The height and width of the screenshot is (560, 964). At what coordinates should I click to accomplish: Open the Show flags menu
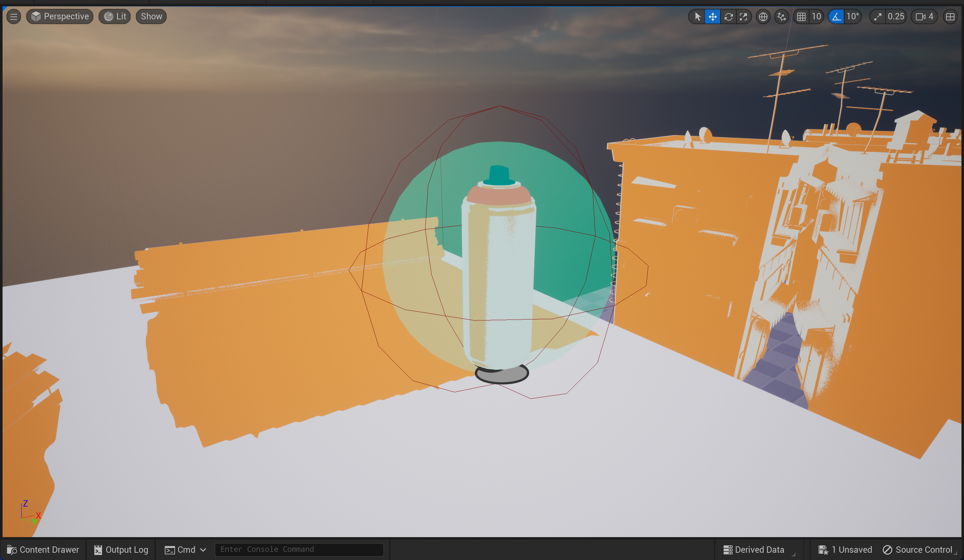(x=151, y=17)
